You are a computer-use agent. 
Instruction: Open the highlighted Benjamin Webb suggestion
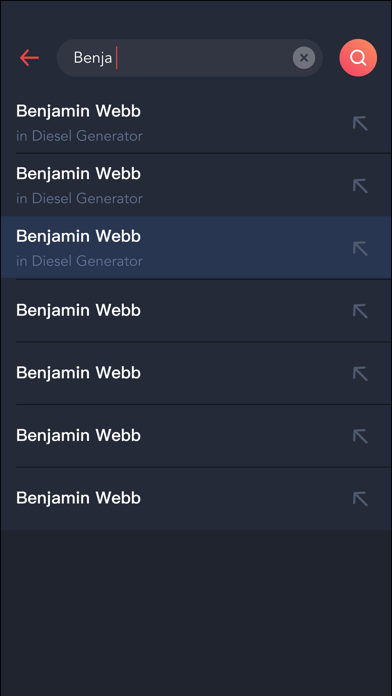(x=196, y=248)
